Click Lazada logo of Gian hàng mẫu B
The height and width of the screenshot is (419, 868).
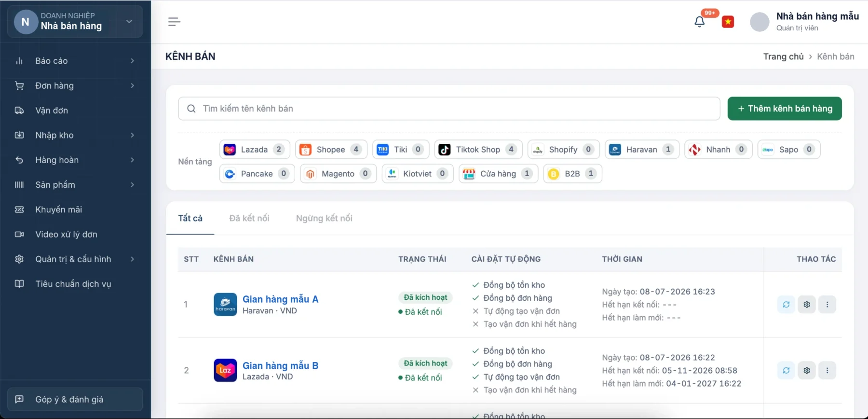[x=225, y=370]
